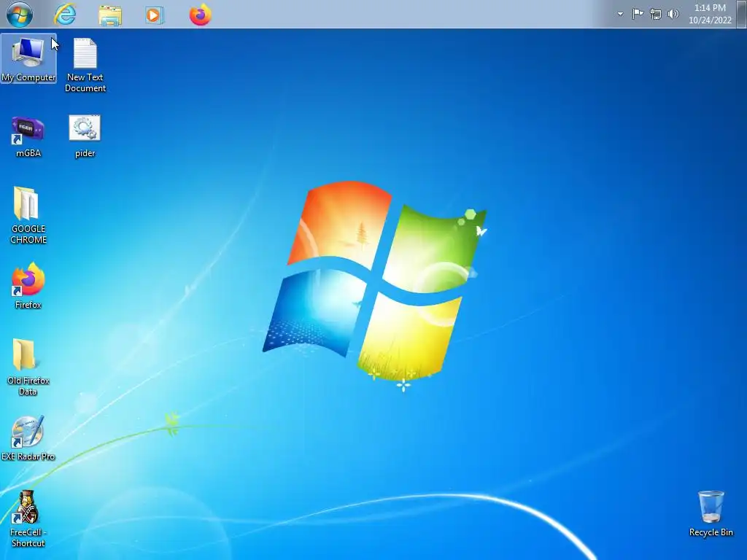Launch Windows Media Player from taskbar
This screenshot has width=747, height=560.
[x=155, y=15]
